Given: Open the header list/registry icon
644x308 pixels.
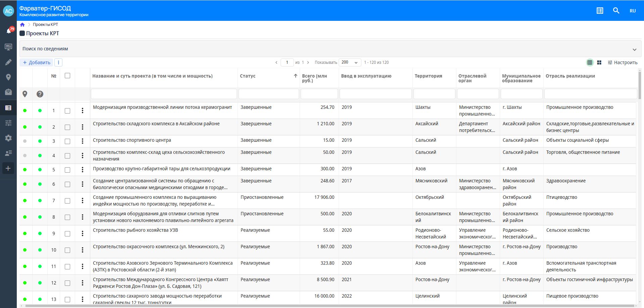Looking at the screenshot, I should pos(600,11).
